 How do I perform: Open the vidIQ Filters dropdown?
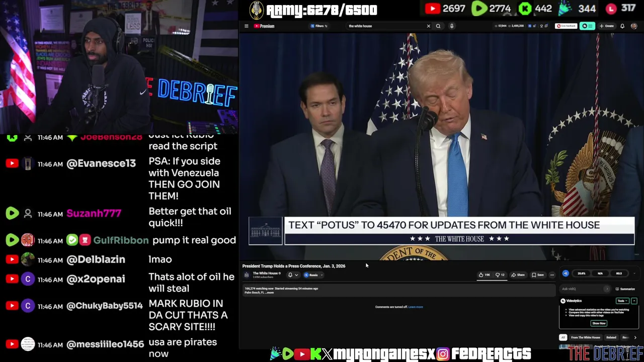[319, 26]
